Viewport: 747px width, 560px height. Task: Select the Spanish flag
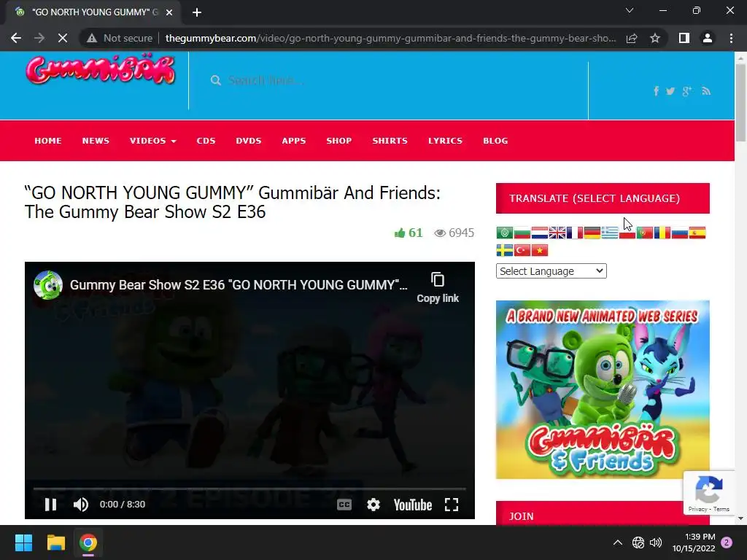[697, 233]
